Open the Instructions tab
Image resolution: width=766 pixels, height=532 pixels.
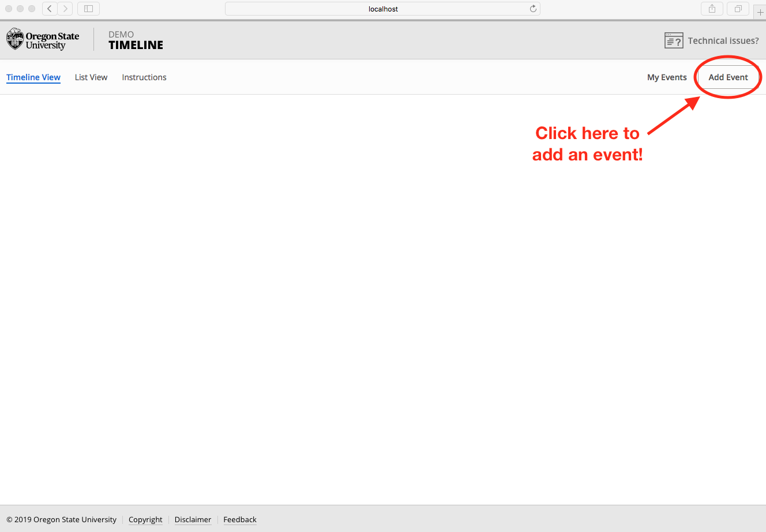(x=144, y=77)
